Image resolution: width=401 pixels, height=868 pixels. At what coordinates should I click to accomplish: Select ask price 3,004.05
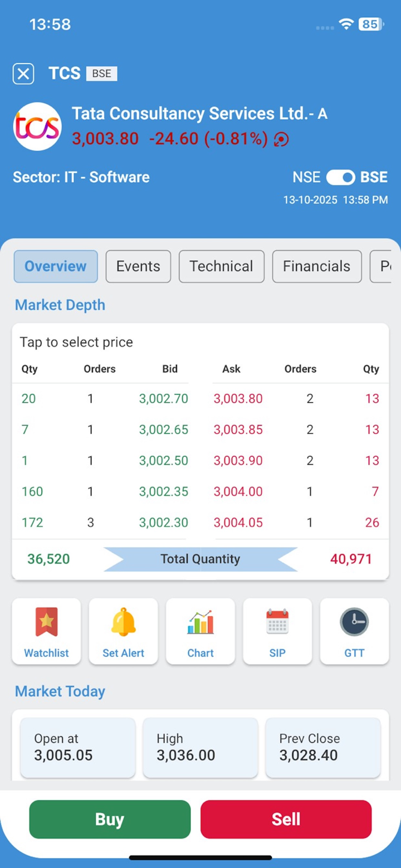pos(238,523)
